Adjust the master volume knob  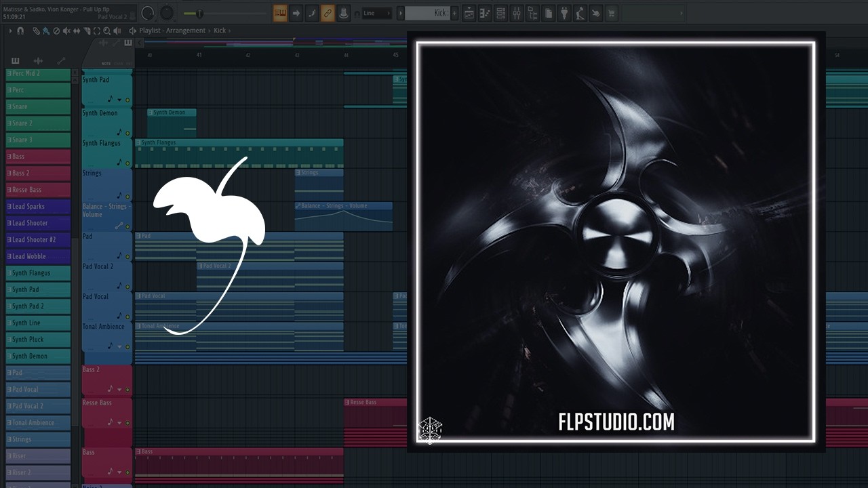pos(147,13)
